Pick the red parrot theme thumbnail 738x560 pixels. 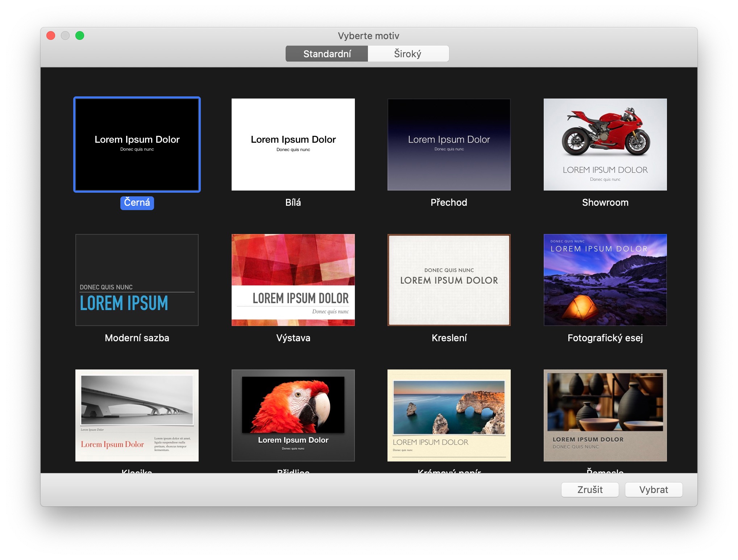[x=293, y=415]
